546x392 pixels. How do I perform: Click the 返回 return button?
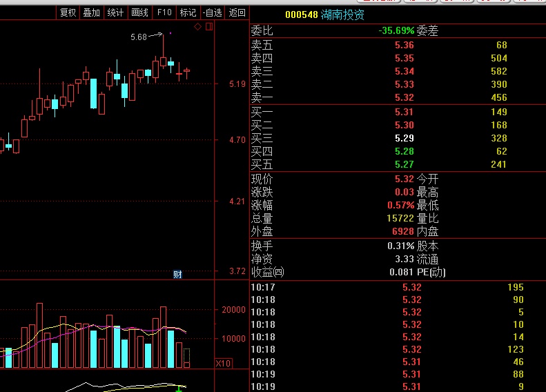tap(237, 12)
